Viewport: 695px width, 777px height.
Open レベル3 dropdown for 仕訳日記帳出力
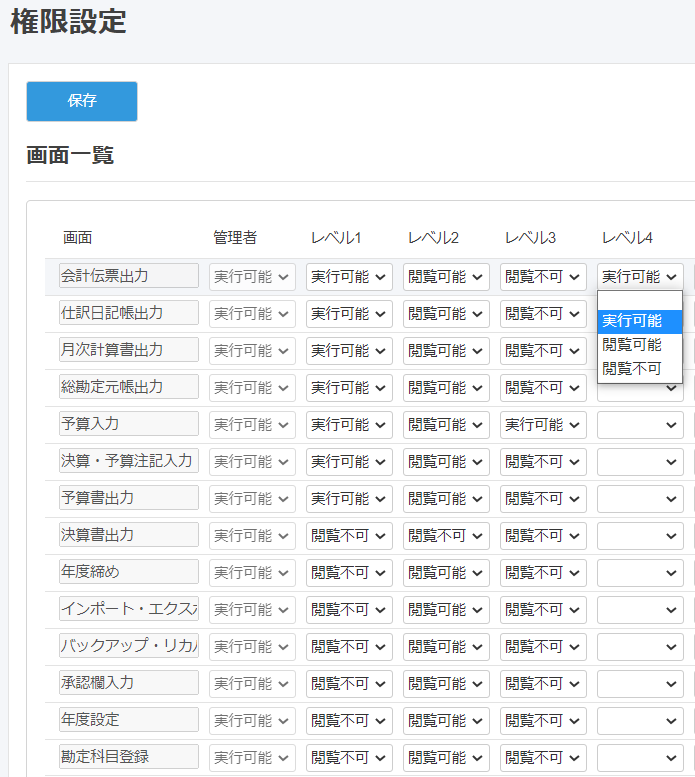543,314
